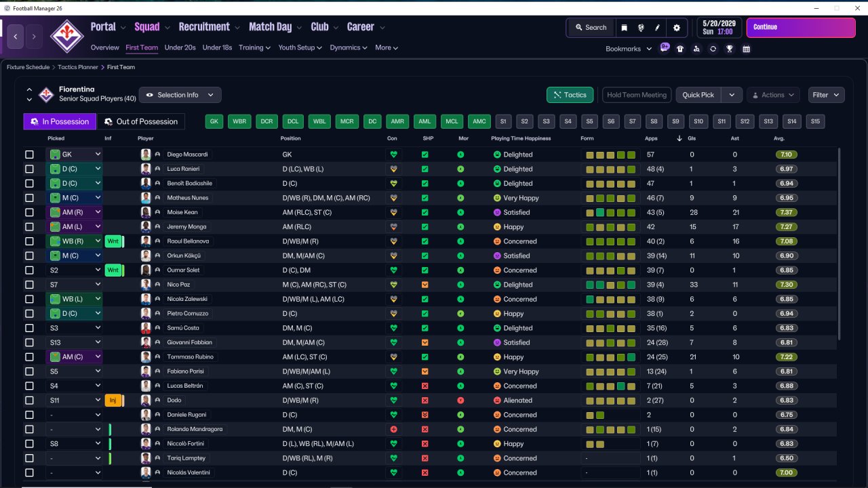
Task: Tick the checkbox for Diego Mascardi
Action: click(29, 155)
